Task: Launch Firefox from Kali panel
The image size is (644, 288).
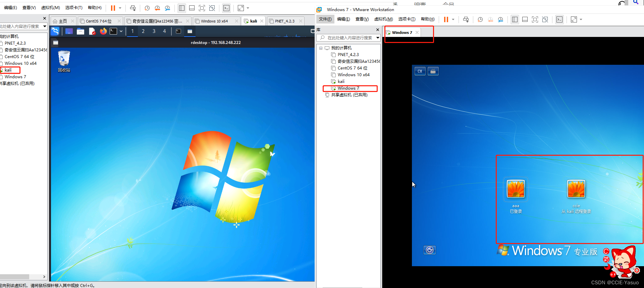Action: pyautogui.click(x=103, y=31)
